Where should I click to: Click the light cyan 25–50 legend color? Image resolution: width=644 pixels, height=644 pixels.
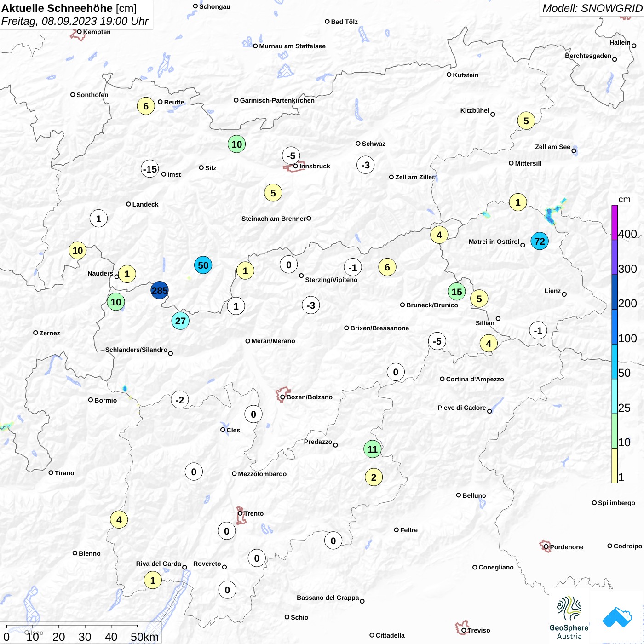pos(615,396)
